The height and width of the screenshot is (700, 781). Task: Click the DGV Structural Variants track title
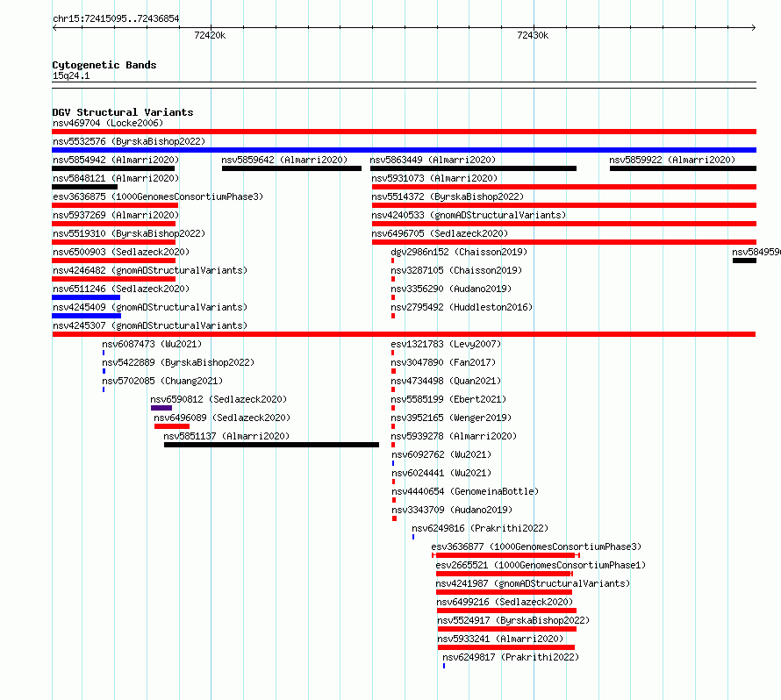coord(123,112)
